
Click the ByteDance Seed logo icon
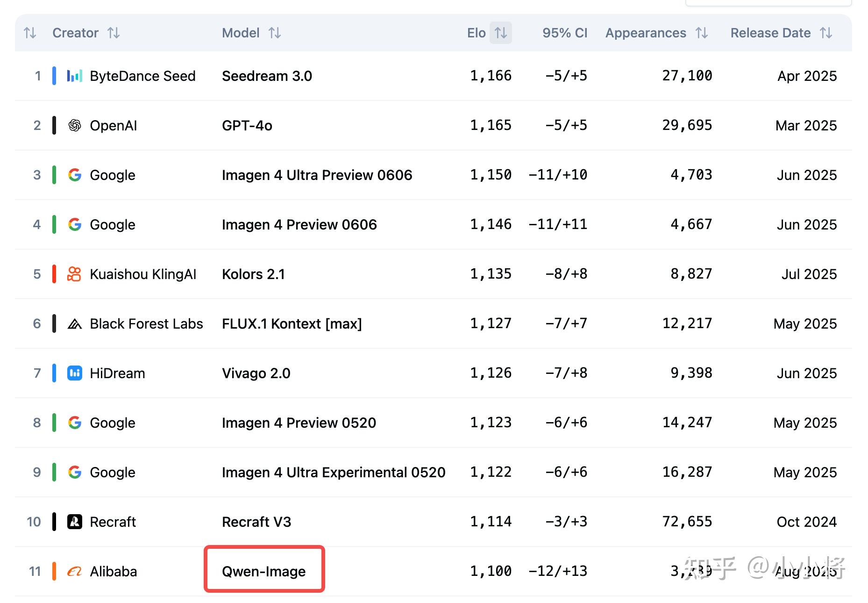pos(75,76)
